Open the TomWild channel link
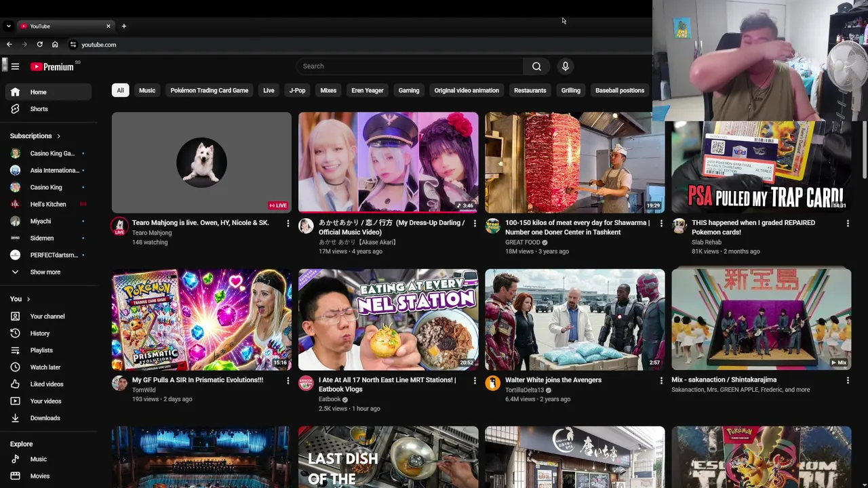Screen dimensions: 868x488 click(x=144, y=390)
